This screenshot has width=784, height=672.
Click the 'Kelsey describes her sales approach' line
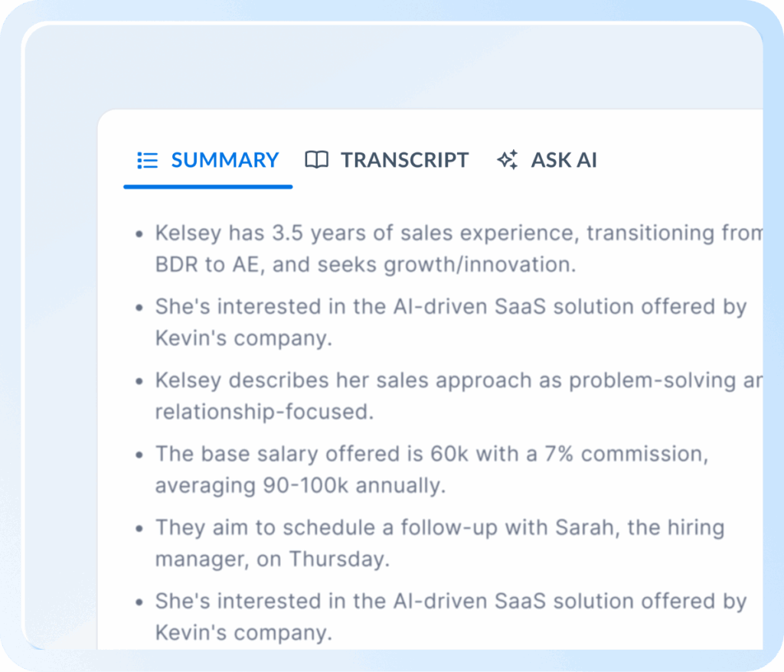(x=459, y=380)
